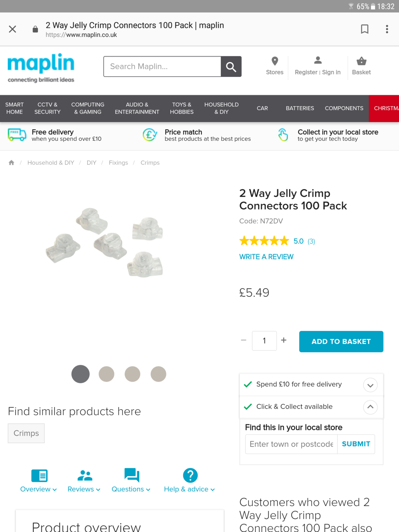Select the fourth product image dot
Image resolution: width=399 pixels, height=532 pixels.
pyautogui.click(x=158, y=374)
